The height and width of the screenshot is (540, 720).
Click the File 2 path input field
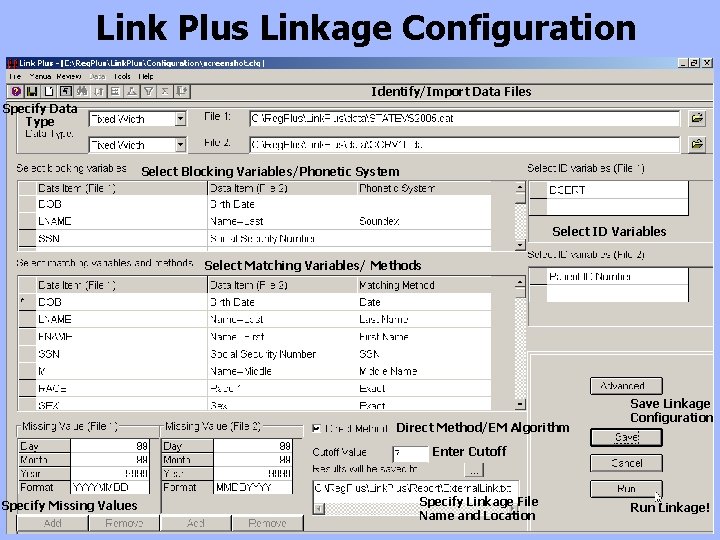click(464, 144)
